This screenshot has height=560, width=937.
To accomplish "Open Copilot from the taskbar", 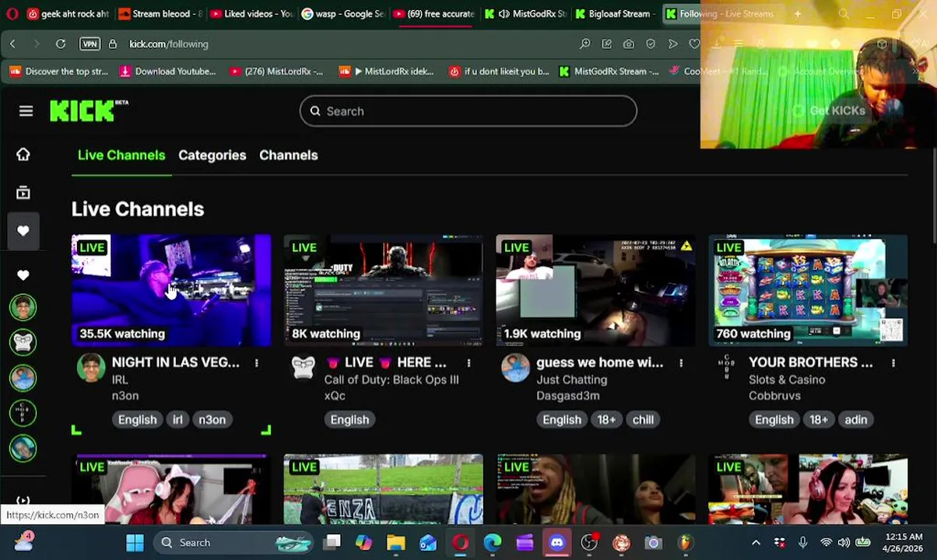I will [x=364, y=542].
